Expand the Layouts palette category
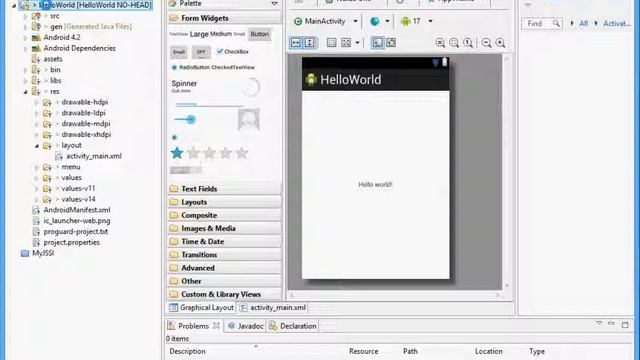 click(x=224, y=202)
